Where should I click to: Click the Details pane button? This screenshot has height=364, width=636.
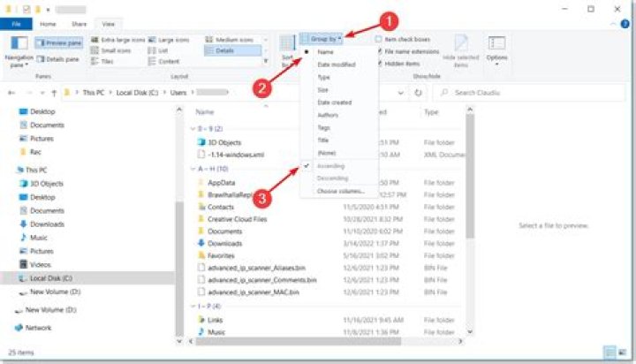[57, 58]
